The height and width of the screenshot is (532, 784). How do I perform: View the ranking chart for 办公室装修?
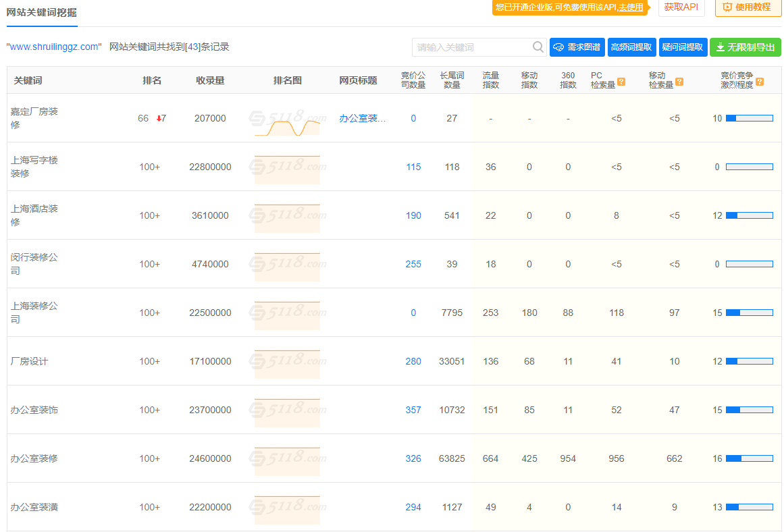pyautogui.click(x=287, y=462)
